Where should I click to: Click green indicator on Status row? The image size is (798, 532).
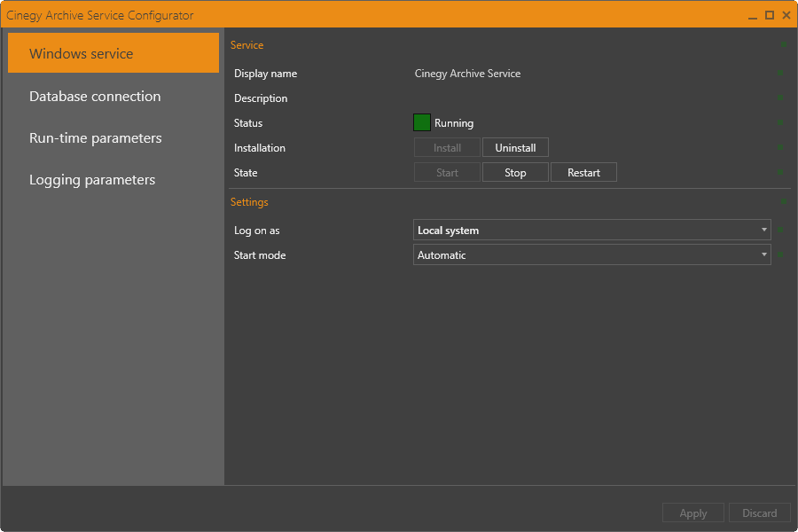click(780, 122)
